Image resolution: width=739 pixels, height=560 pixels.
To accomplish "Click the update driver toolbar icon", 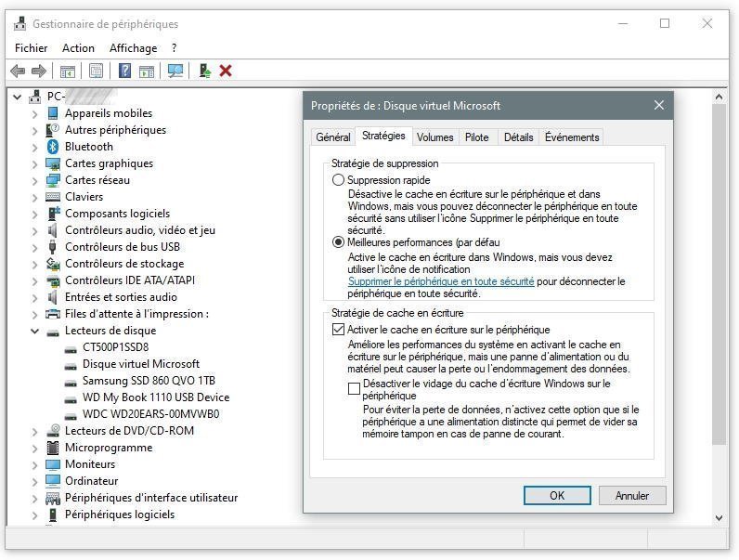I will pyautogui.click(x=204, y=72).
